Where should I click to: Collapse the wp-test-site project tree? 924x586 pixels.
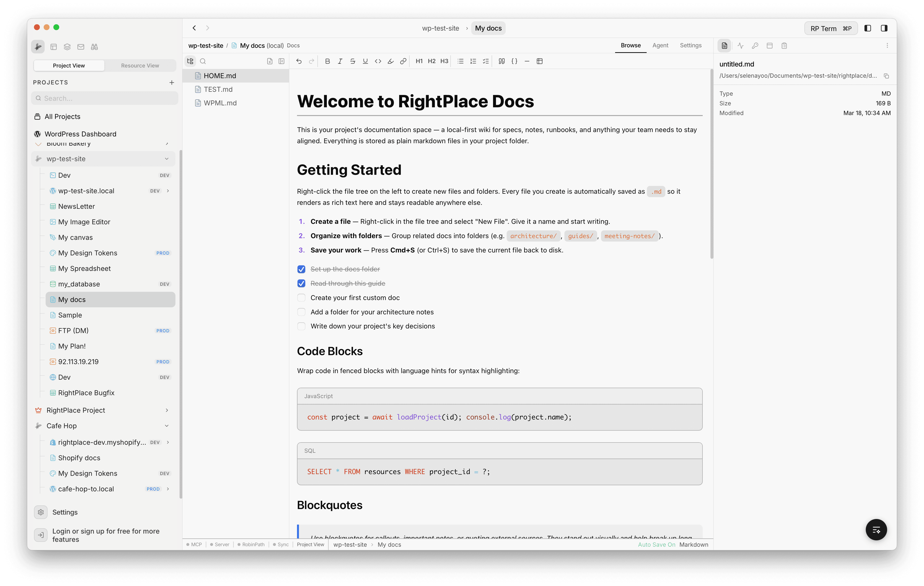[166, 159]
